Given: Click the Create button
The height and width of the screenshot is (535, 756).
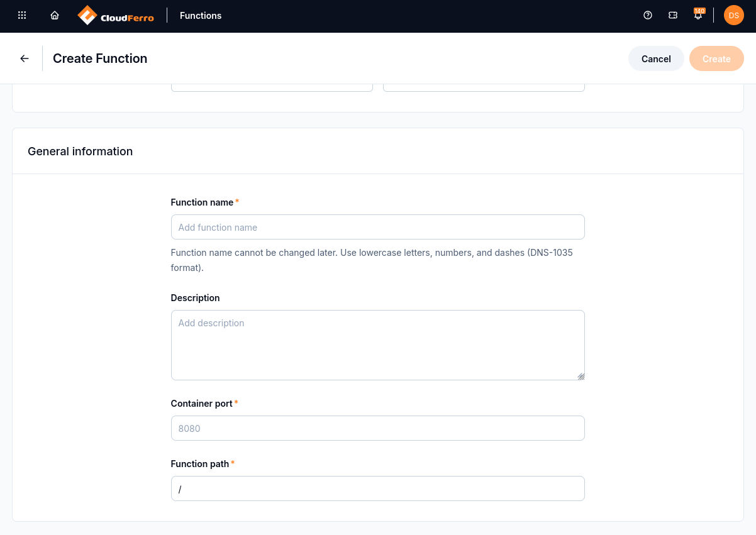Looking at the screenshot, I should click(x=716, y=58).
